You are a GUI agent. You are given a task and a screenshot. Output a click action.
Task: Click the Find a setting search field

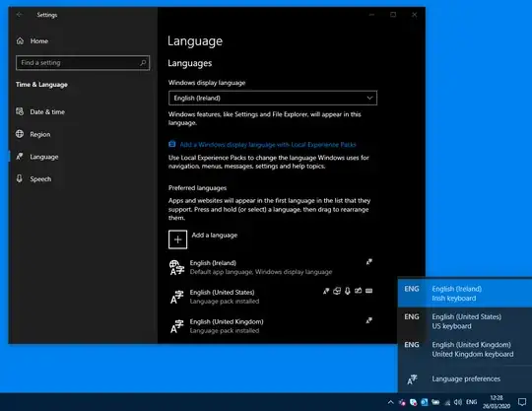pos(83,63)
